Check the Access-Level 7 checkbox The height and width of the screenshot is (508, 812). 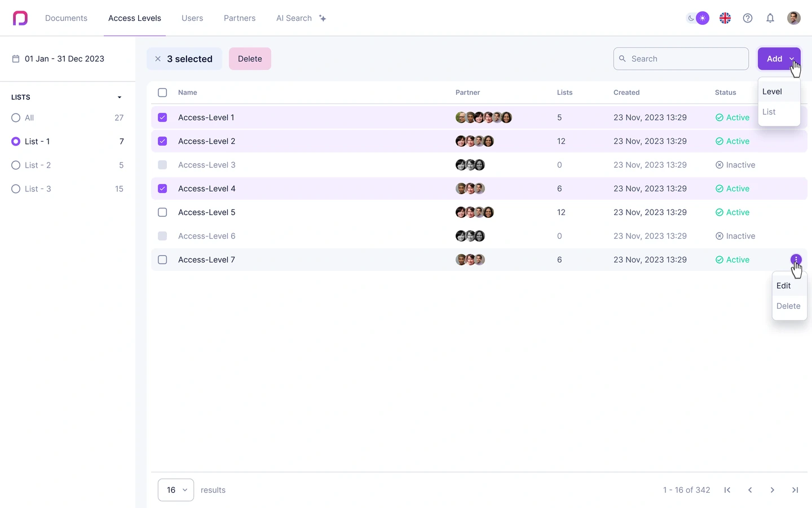(162, 260)
